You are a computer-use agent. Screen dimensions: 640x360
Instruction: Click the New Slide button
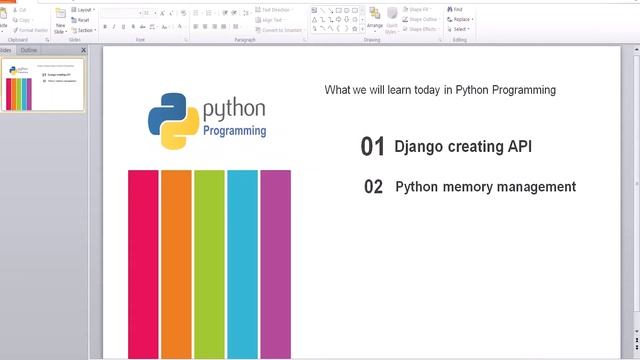[x=60, y=21]
